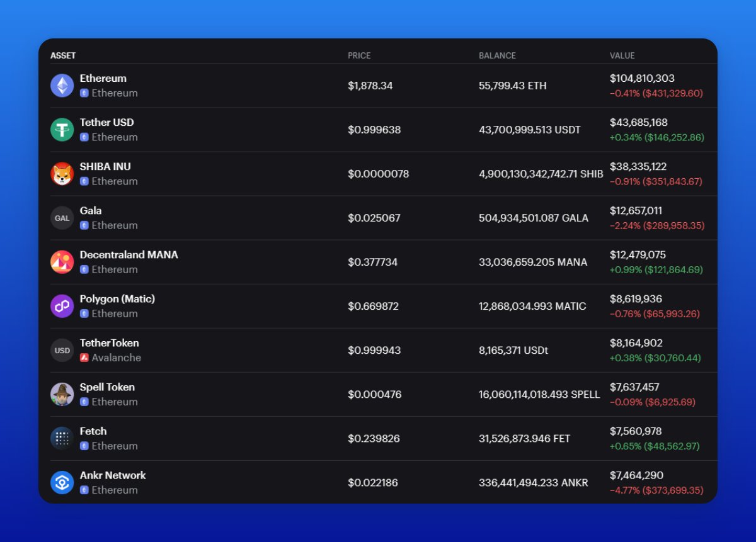Open the Tether USD asset name
Screen dimensions: 756x542
(107, 122)
